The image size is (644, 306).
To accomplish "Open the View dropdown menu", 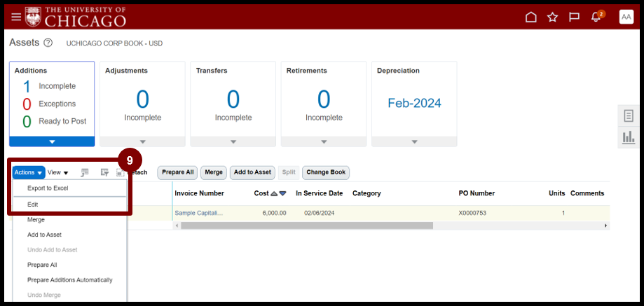I will click(58, 173).
